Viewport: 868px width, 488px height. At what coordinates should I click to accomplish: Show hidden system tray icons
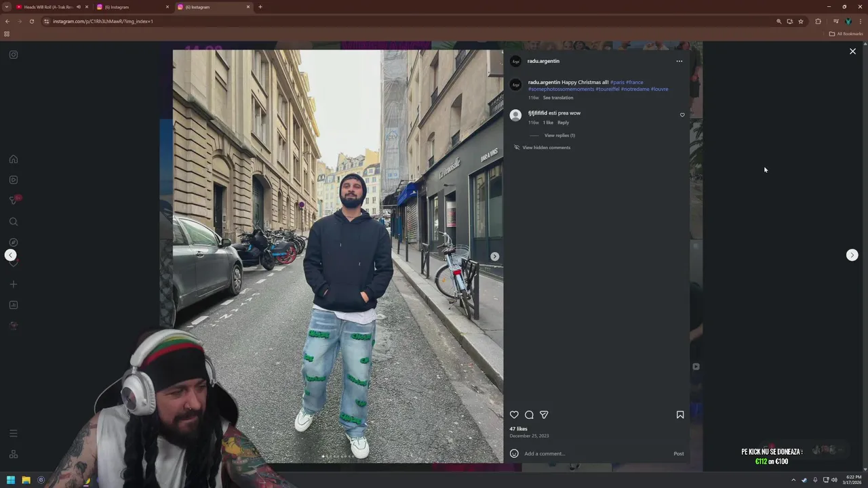pos(793,480)
